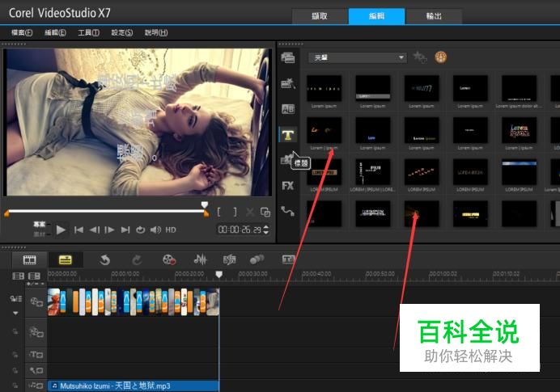Click the Redo arrow in timeline toolbar
Screen dimensions: 560x392
tap(137, 260)
